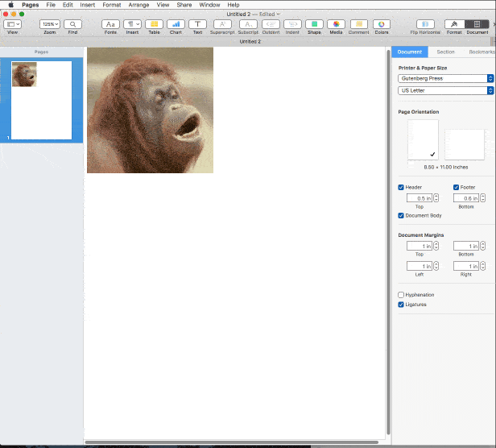Viewport: 496px width, 448px height.
Task: Apply Superscript formatting
Action: click(x=222, y=24)
